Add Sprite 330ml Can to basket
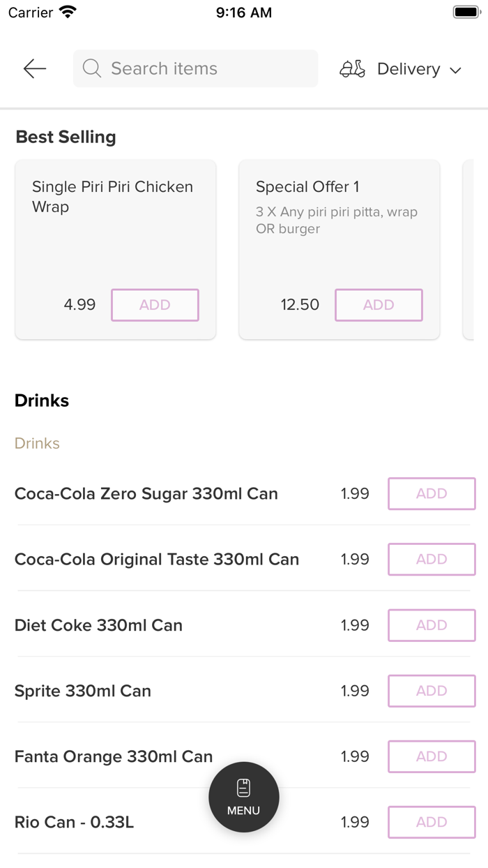 tap(432, 691)
